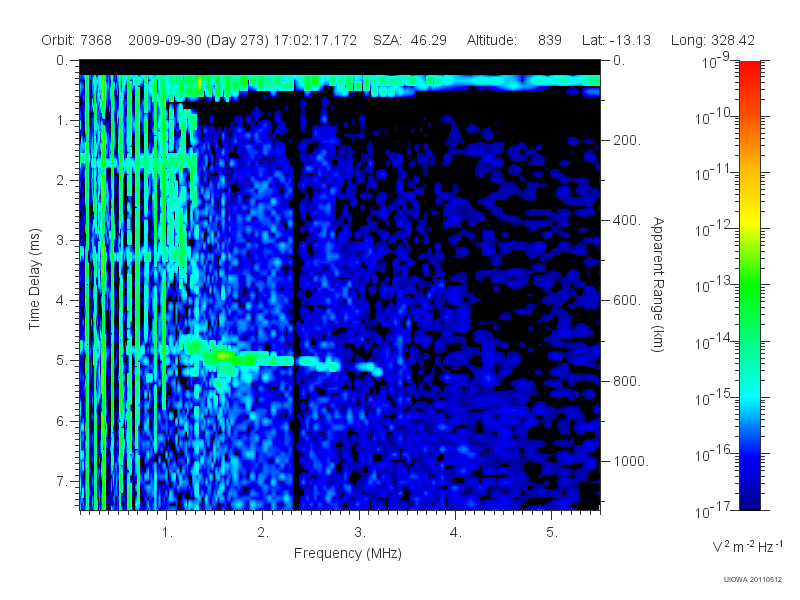800x600 pixels.
Task: Click the frequency tick label '1.'
Action: (167, 533)
